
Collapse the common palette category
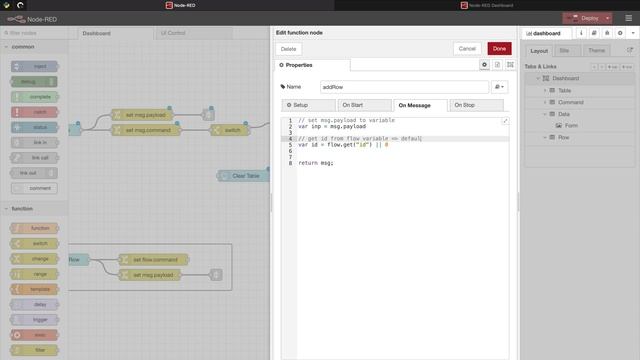tap(6, 47)
